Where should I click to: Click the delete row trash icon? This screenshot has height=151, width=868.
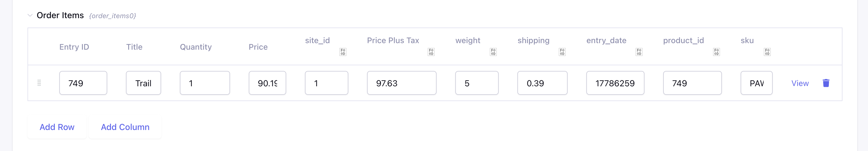pos(826,83)
